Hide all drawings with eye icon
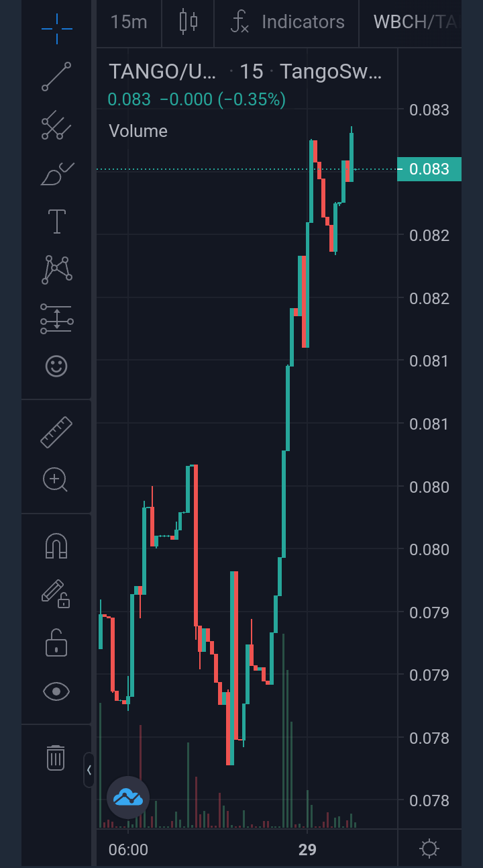The width and height of the screenshot is (483, 868). pyautogui.click(x=56, y=691)
